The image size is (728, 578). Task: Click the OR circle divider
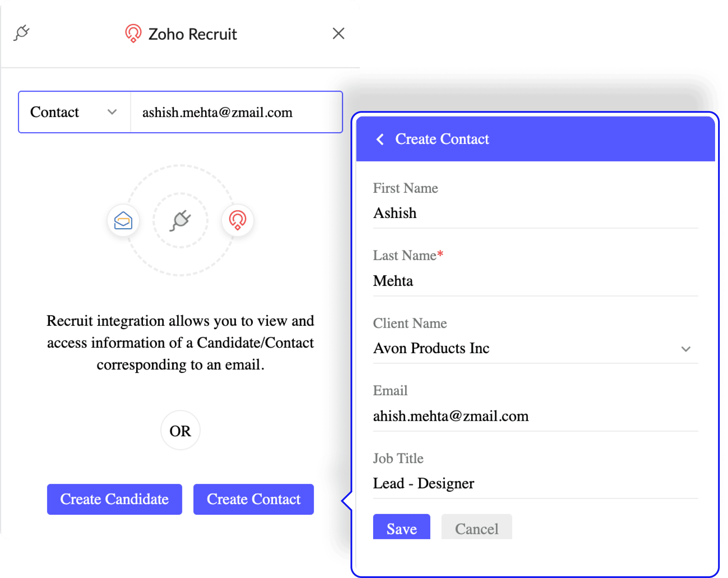tap(180, 431)
